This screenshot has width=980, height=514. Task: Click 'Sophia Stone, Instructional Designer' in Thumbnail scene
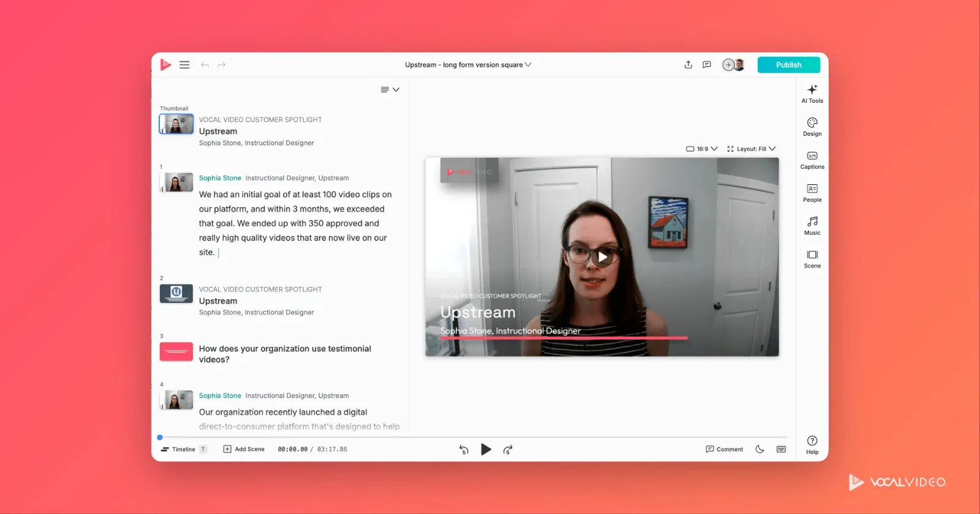pyautogui.click(x=256, y=143)
